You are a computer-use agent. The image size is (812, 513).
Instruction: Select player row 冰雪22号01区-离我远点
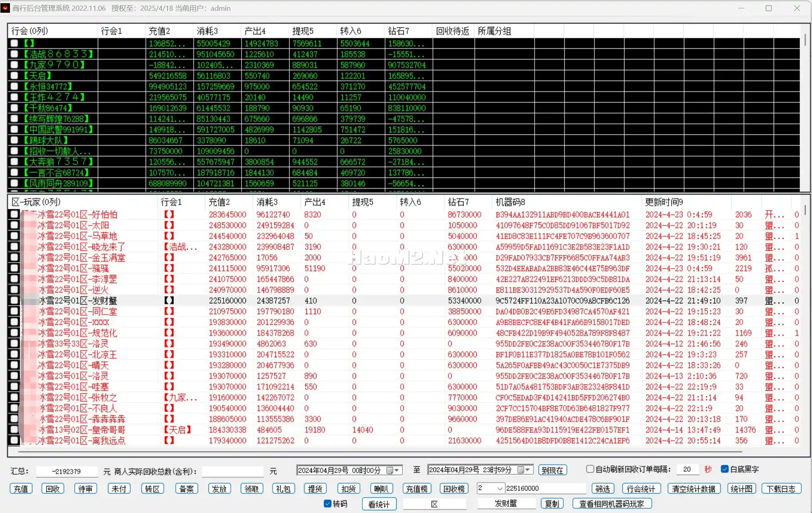(403, 440)
